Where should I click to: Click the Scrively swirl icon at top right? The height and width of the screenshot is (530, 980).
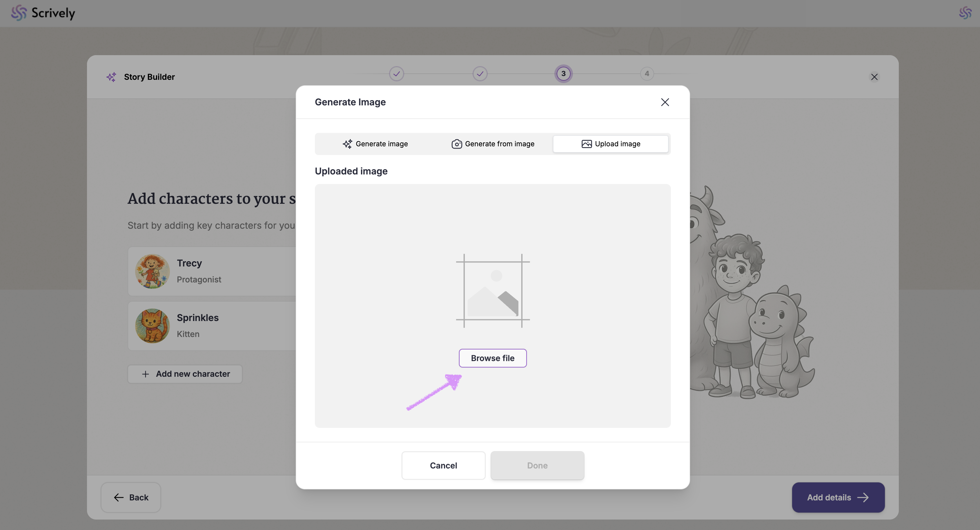[x=965, y=13]
